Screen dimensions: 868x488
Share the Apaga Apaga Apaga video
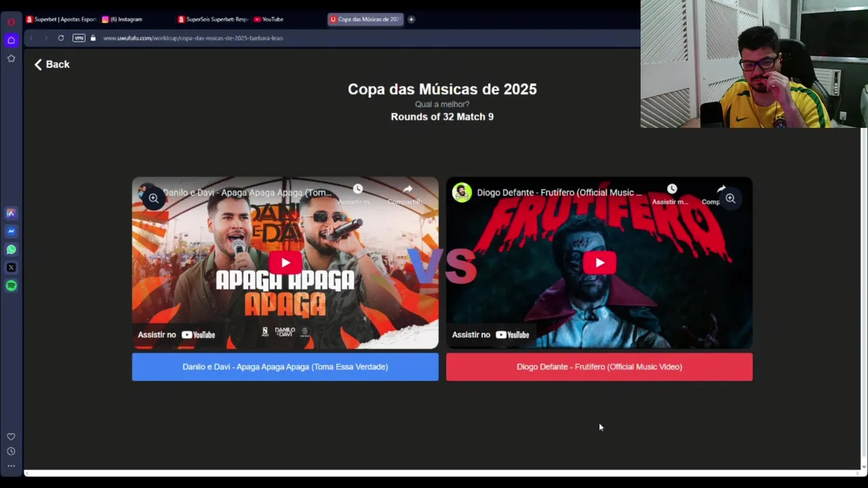(407, 194)
